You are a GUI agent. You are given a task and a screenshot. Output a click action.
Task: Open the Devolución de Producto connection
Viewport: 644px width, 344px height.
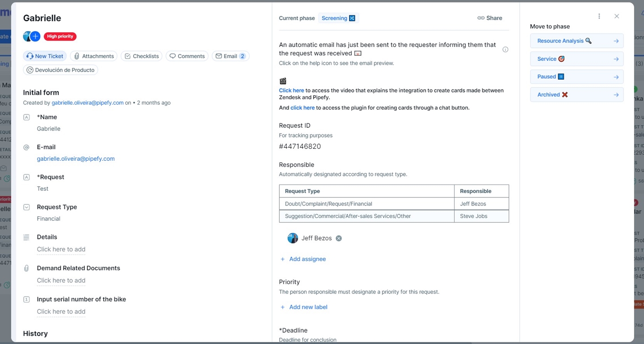coord(60,70)
